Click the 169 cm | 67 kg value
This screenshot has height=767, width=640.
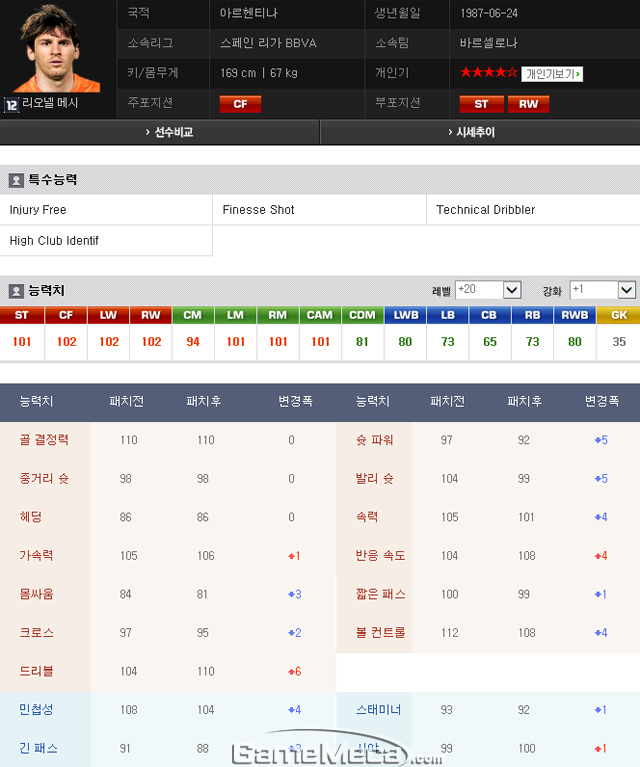click(x=259, y=73)
